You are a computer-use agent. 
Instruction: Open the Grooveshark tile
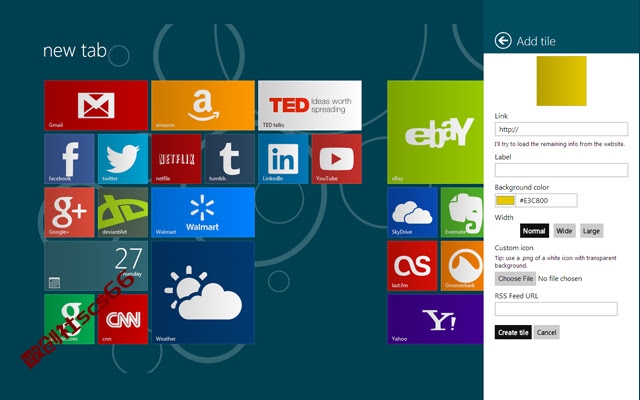[462, 266]
